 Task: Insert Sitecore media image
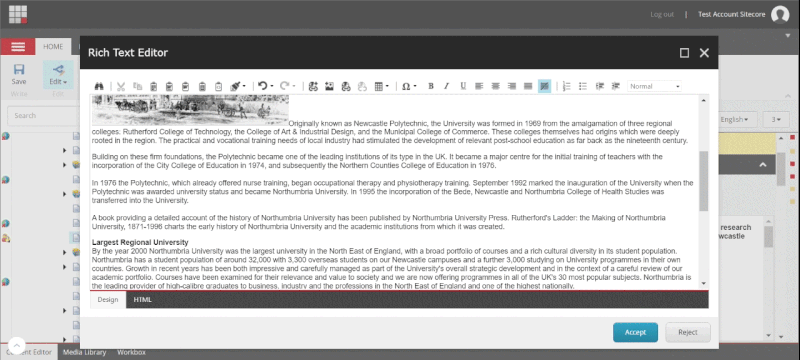(329, 87)
